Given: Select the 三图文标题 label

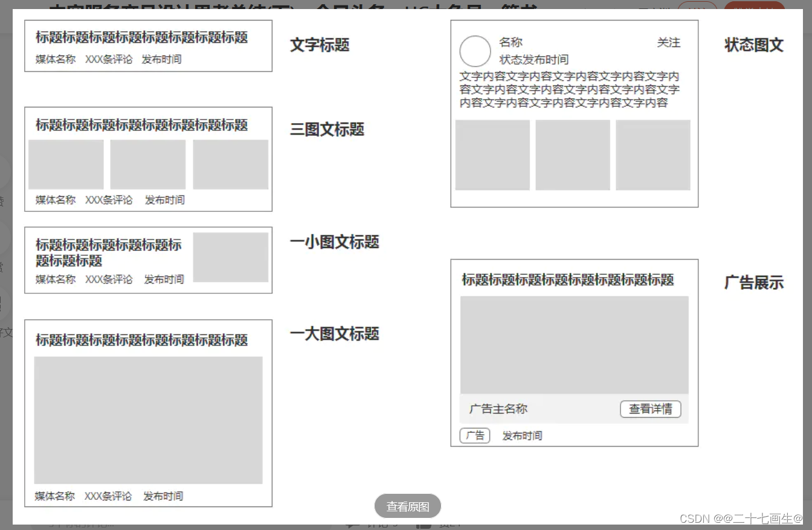Looking at the screenshot, I should 327,130.
